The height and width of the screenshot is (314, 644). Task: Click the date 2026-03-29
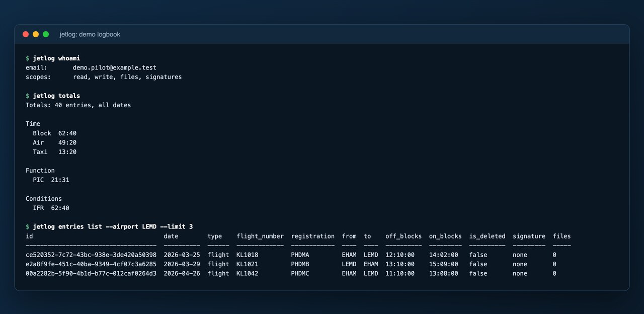[x=182, y=264]
